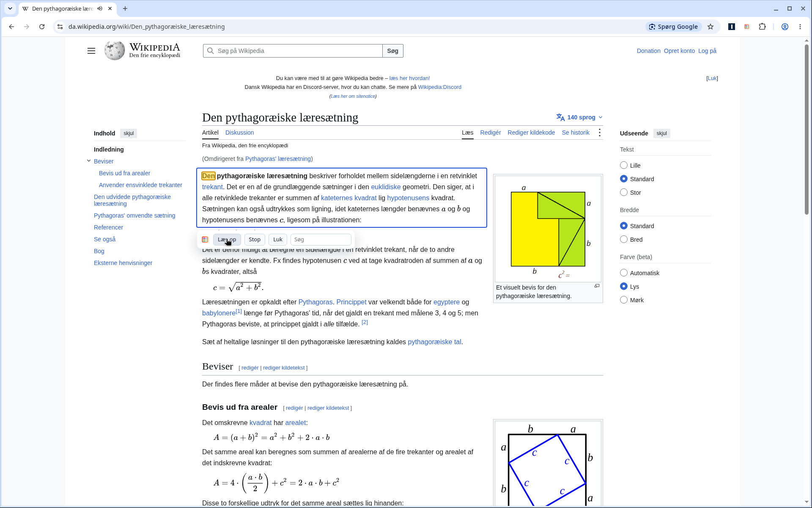Hide the Udseende panel with skjul
812x508 pixels.
[661, 133]
